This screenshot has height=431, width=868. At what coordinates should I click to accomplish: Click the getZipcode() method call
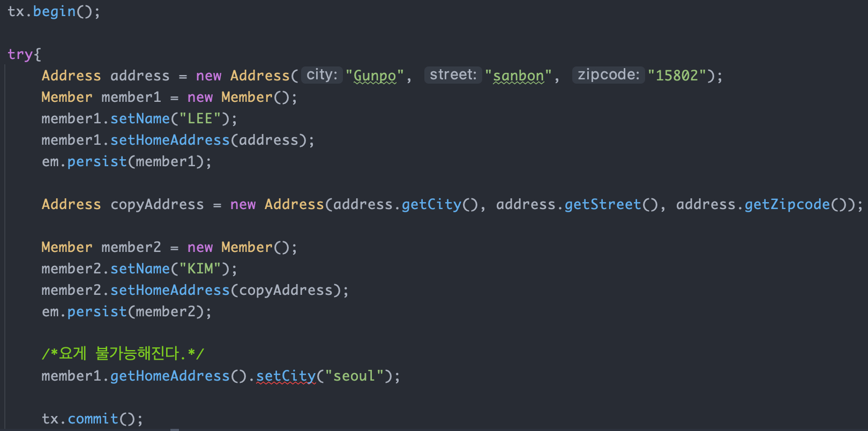click(x=796, y=204)
